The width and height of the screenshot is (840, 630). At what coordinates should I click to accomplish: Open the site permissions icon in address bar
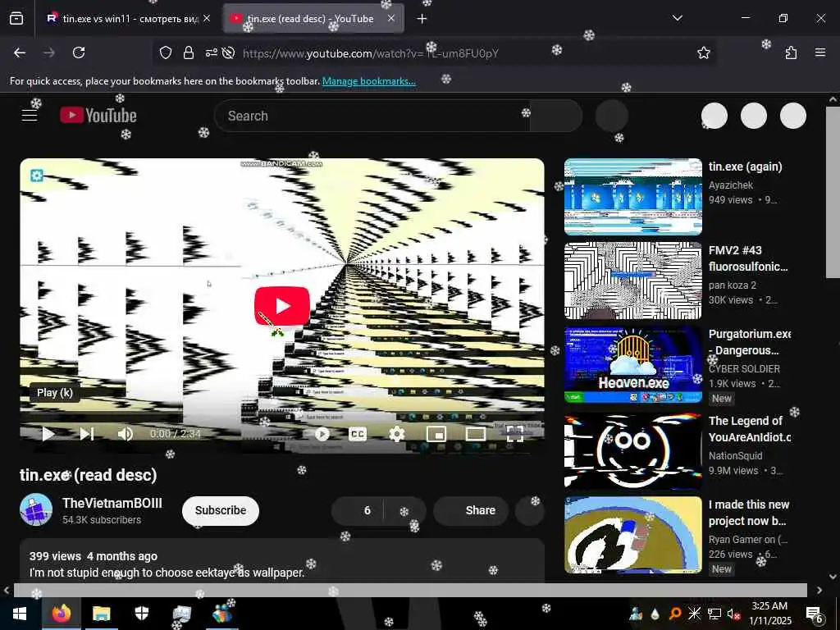[211, 52]
